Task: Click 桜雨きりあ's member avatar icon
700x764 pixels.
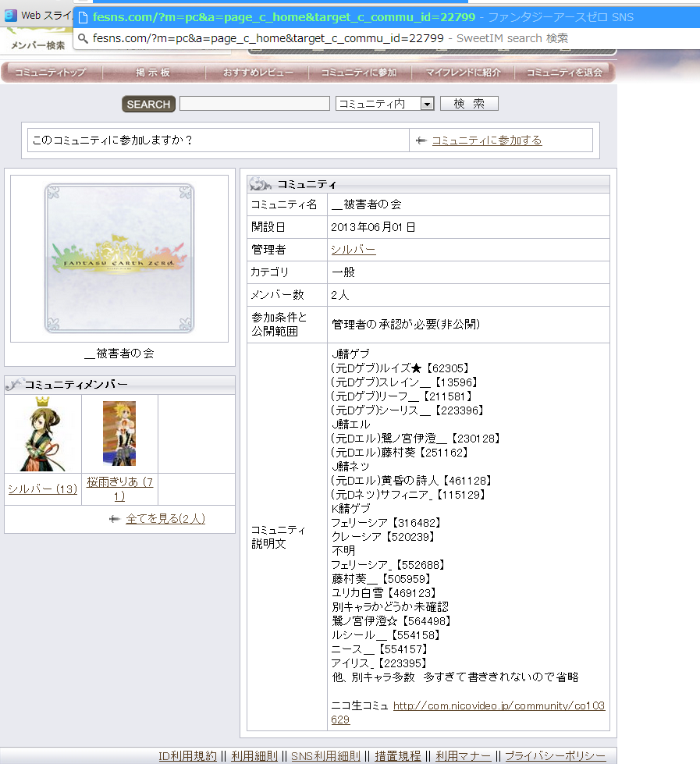Action: [x=119, y=433]
